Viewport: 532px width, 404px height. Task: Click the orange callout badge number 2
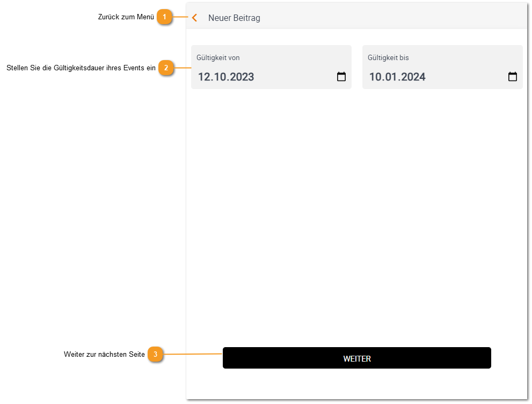coord(166,68)
